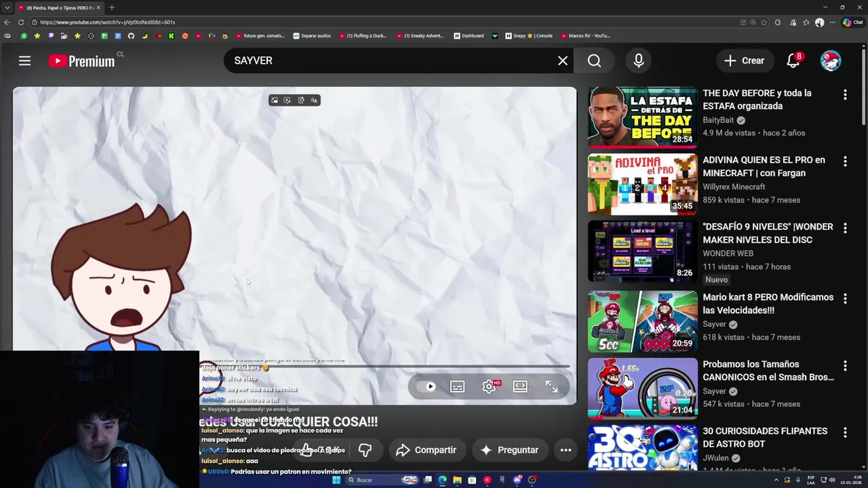Open options menu for DESAFÍO 9 NIVELES

click(x=845, y=228)
